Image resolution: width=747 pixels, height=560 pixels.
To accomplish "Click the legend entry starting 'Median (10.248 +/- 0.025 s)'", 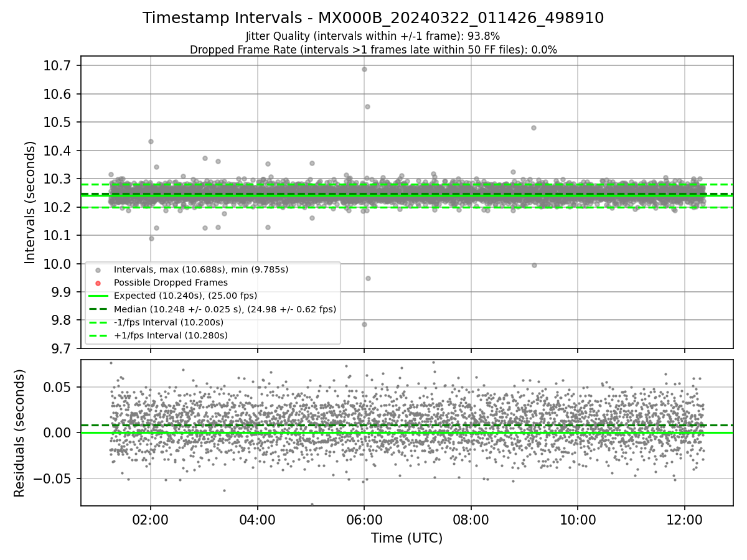I will point(225,309).
